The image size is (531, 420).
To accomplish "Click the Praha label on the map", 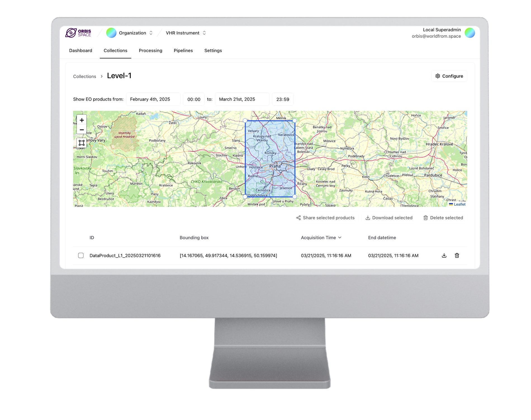I will tap(275, 166).
